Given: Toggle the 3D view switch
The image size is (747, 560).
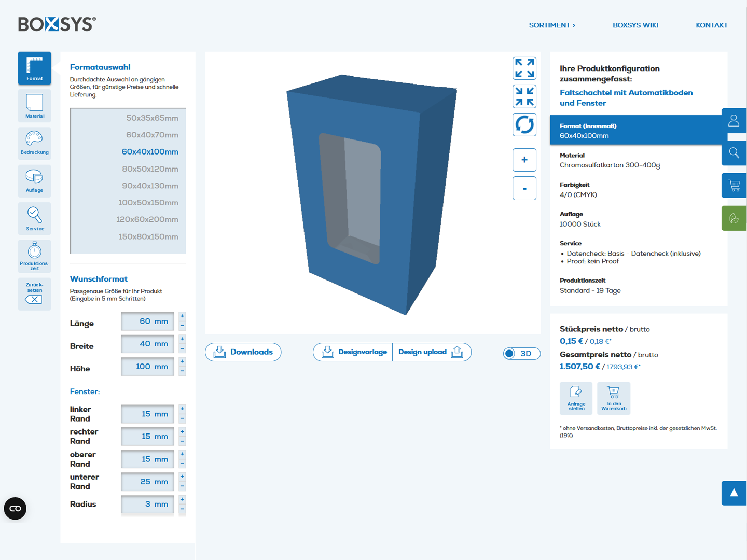Looking at the screenshot, I should (521, 354).
